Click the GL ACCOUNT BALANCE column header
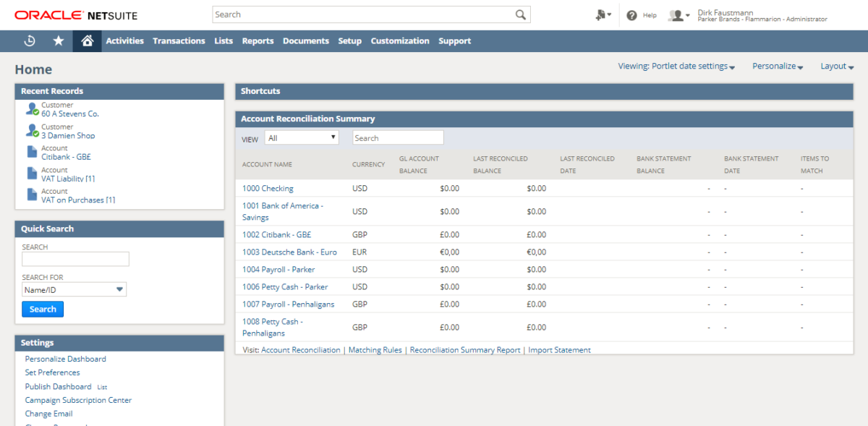The height and width of the screenshot is (426, 868). tap(420, 165)
